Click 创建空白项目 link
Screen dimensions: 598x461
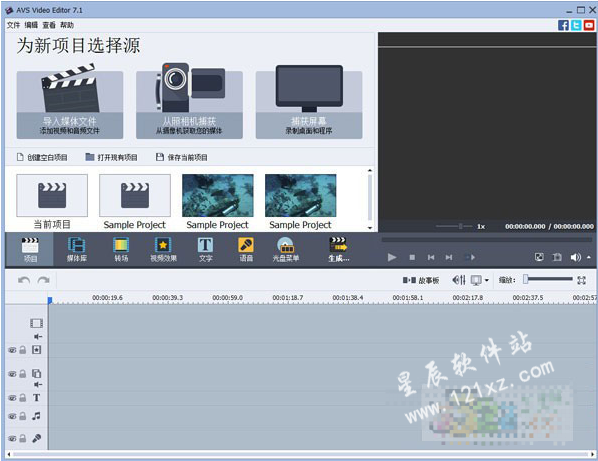(x=42, y=157)
